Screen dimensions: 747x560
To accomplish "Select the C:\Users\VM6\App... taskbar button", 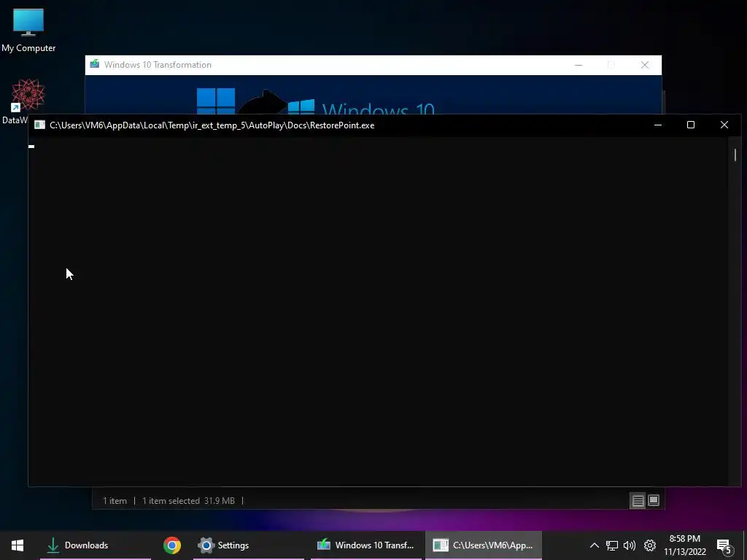I will [484, 545].
